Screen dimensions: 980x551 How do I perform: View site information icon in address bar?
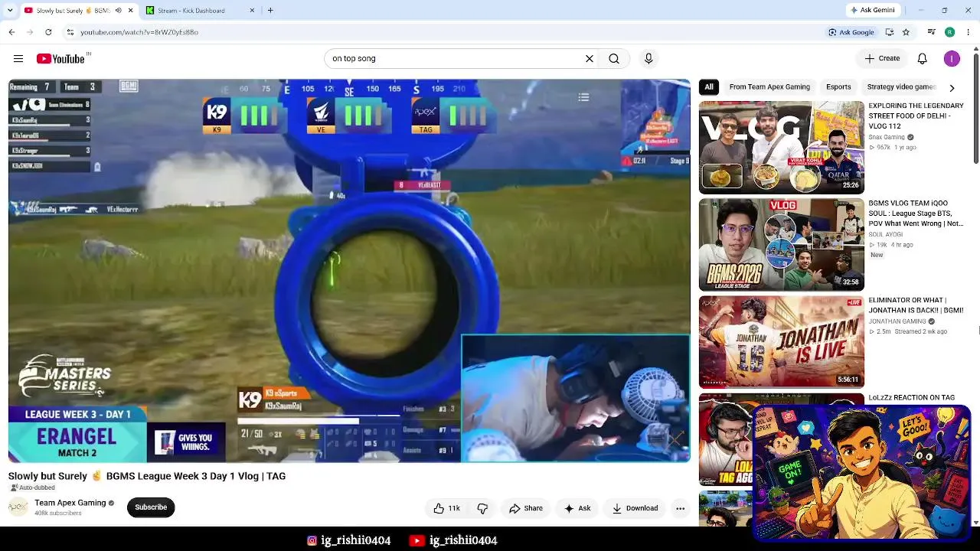[x=70, y=32]
